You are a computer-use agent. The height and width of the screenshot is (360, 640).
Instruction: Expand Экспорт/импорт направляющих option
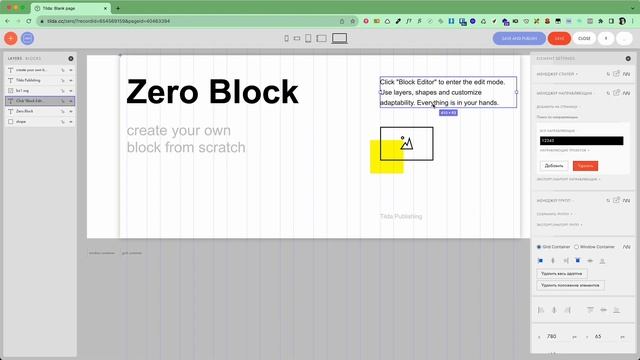point(568,179)
